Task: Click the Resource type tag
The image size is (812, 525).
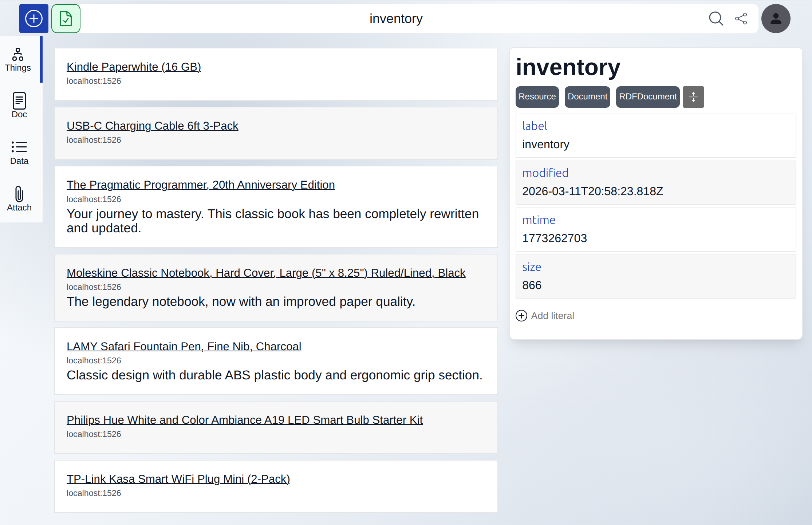Action: coord(537,97)
